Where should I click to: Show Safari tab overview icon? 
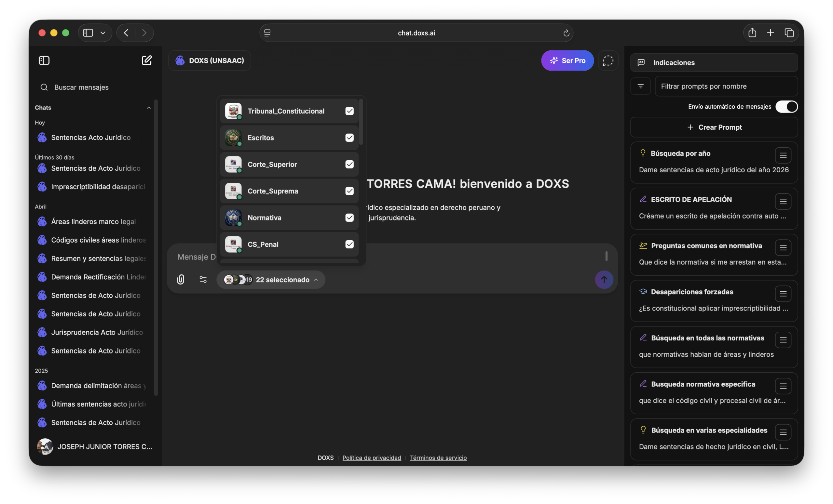pos(789,33)
